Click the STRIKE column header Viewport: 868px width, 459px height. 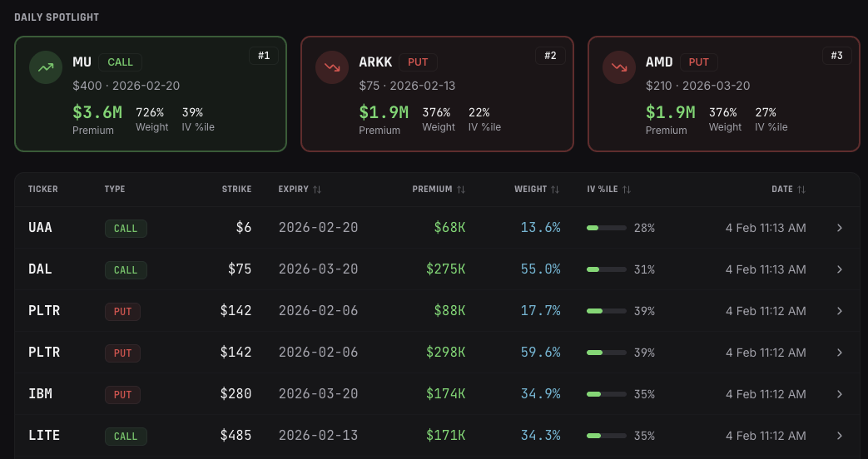236,189
